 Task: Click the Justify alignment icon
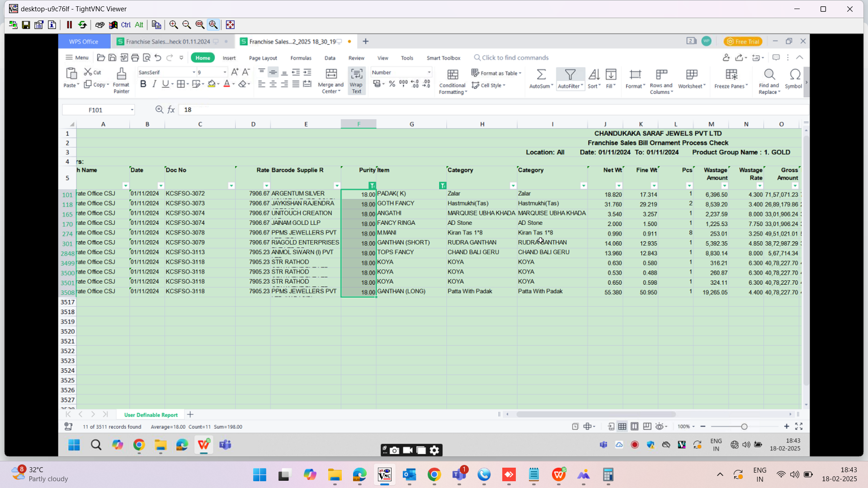pos(296,84)
